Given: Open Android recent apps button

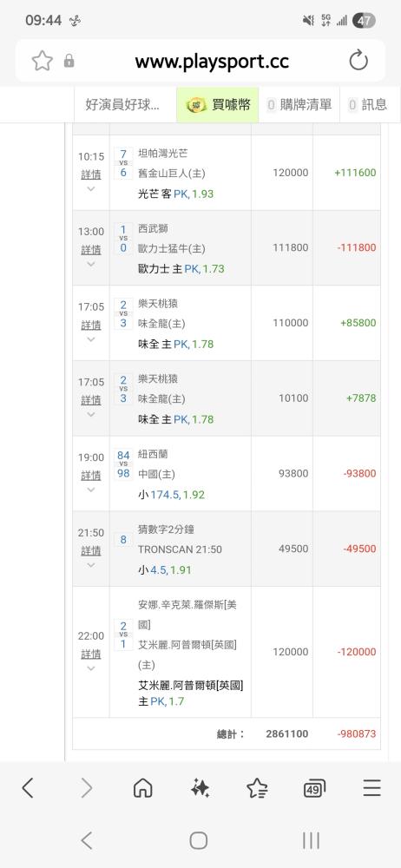Looking at the screenshot, I should coord(312,840).
